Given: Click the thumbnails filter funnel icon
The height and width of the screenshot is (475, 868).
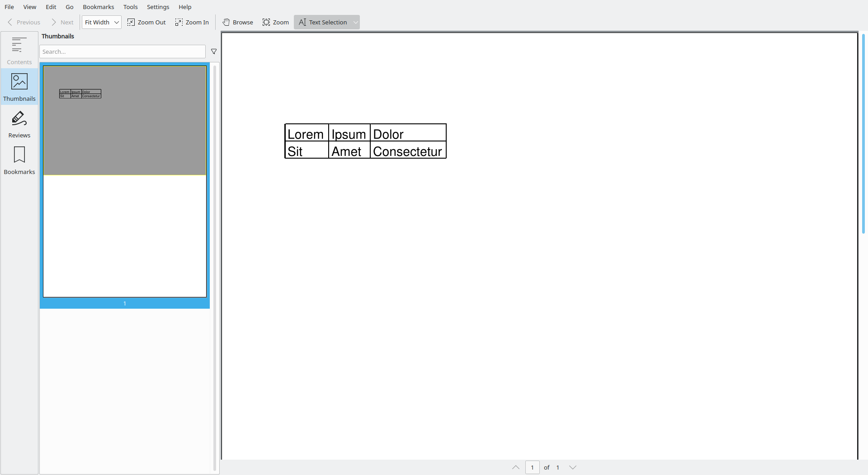Looking at the screenshot, I should (x=214, y=52).
